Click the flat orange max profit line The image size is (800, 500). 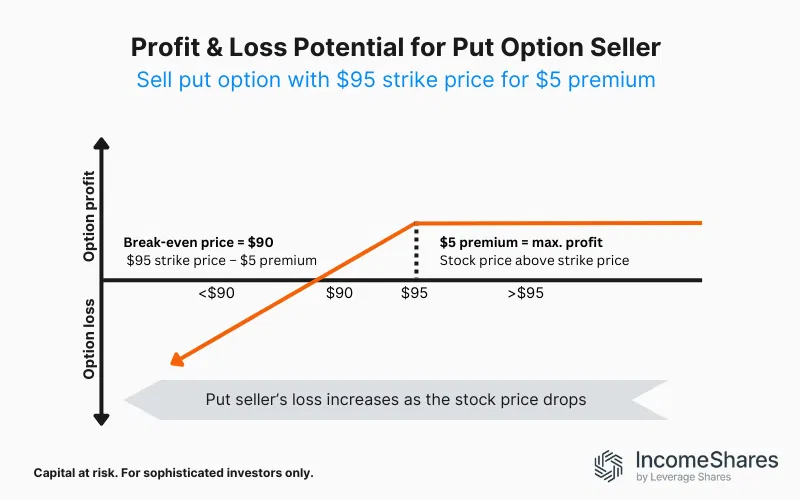coord(560,223)
